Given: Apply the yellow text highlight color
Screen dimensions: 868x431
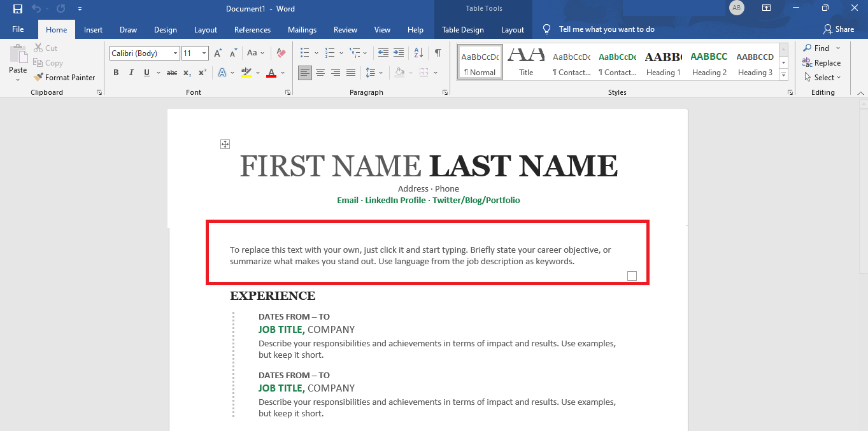Looking at the screenshot, I should pos(247,73).
